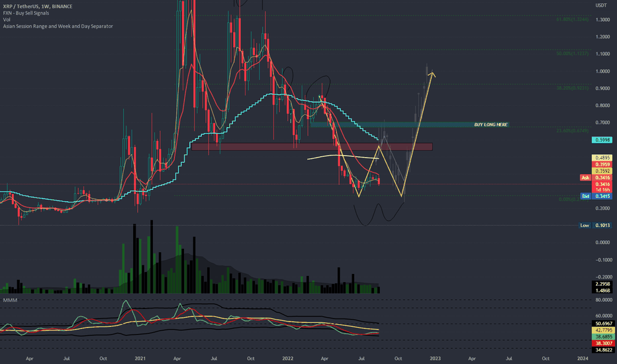This screenshot has width=617, height=364.
Task: Click the 2023 label on time axis
Action: click(x=435, y=359)
